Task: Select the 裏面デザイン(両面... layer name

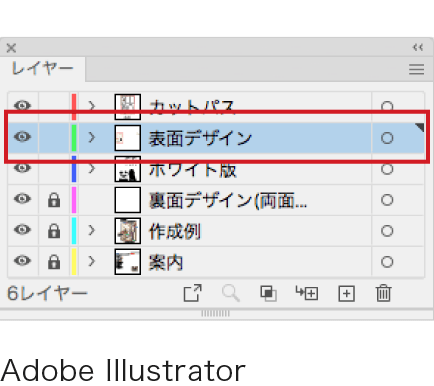Action: (x=228, y=201)
